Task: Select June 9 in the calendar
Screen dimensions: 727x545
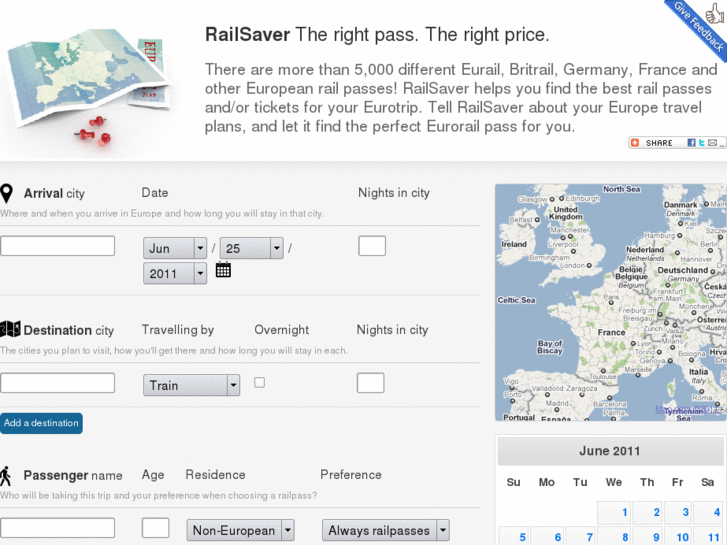Action: 647,536
